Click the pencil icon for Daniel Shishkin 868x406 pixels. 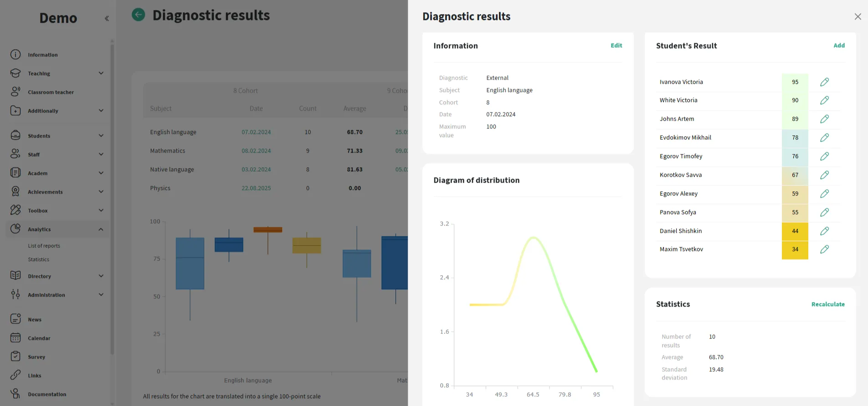[824, 231]
